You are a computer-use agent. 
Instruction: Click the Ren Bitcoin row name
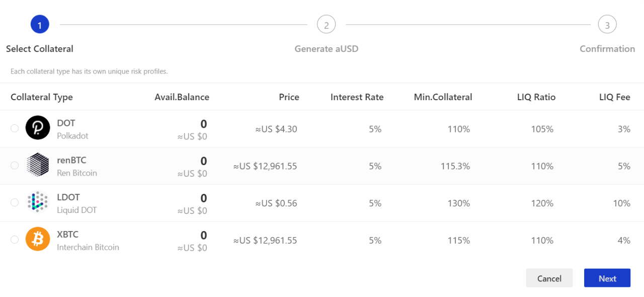[77, 173]
